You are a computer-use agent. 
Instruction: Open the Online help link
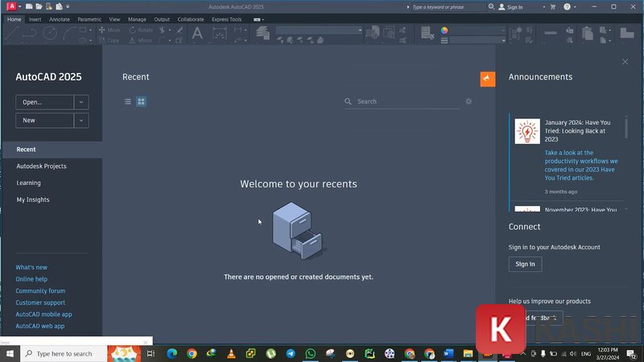point(31,279)
